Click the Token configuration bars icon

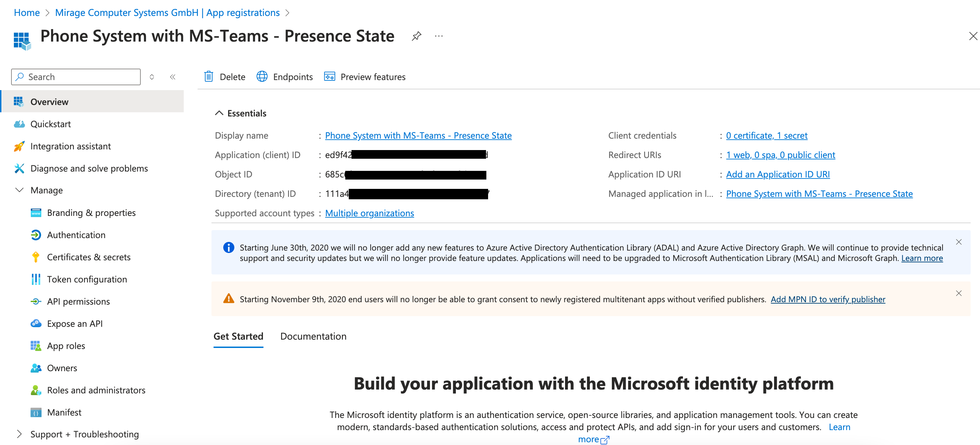pos(36,279)
